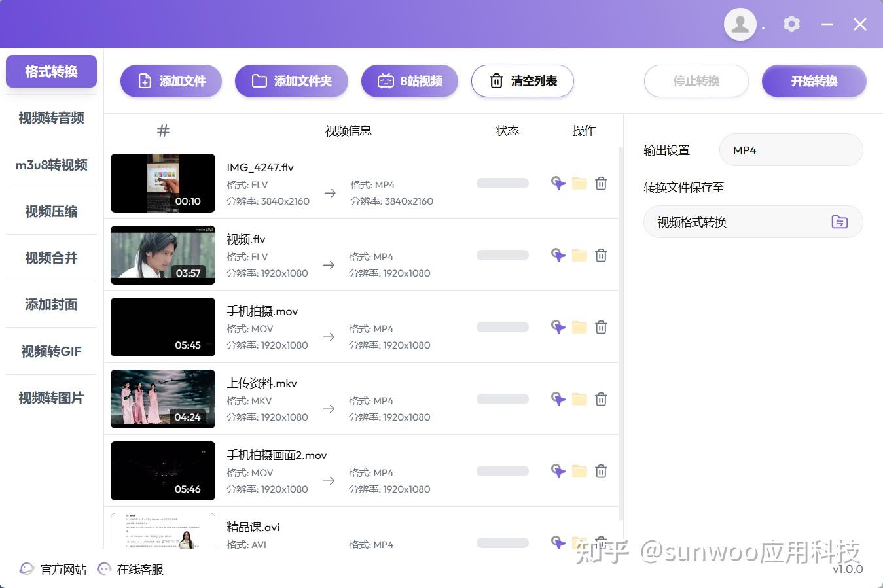Click the progress bar for IMG_4247.flv
The width and height of the screenshot is (883, 588).
(x=502, y=183)
